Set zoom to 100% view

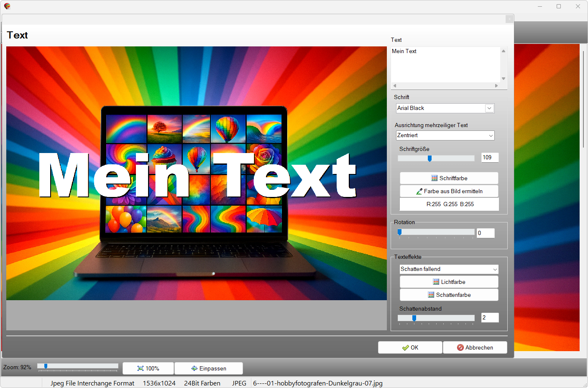point(148,368)
